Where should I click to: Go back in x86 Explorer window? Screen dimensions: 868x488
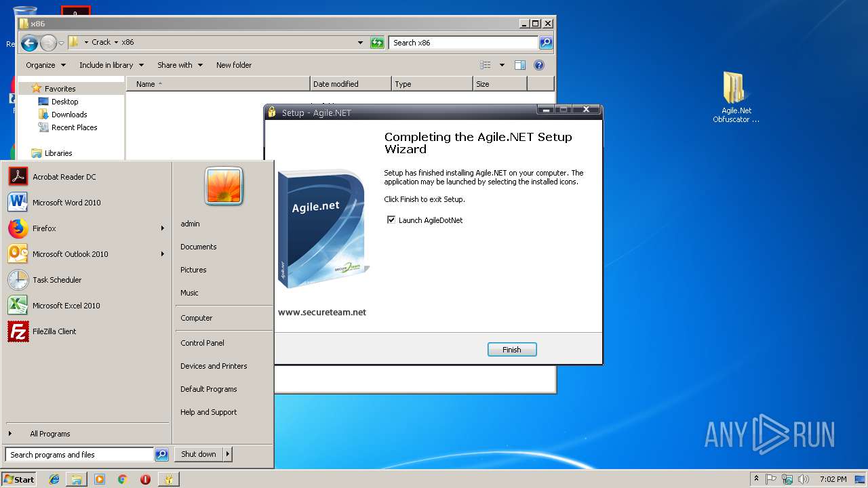point(29,43)
